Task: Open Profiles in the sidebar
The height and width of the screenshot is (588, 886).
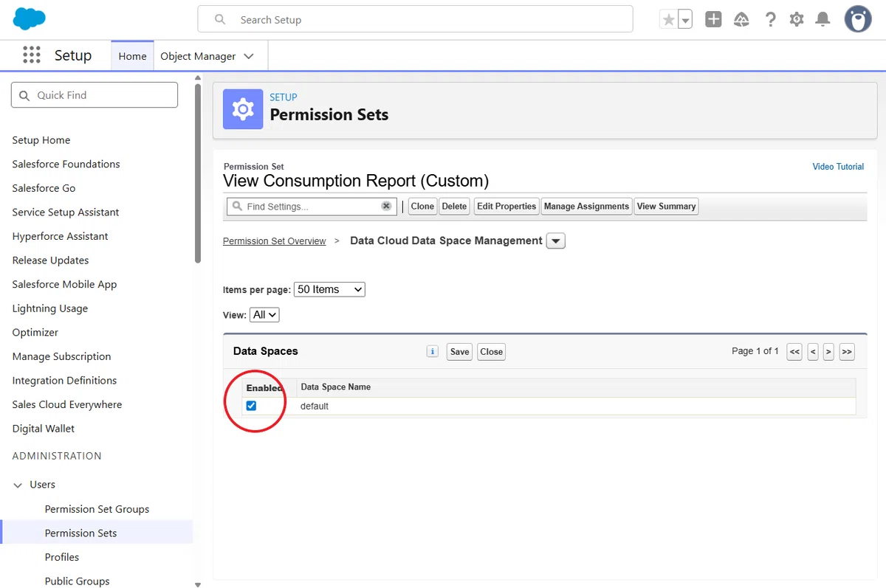Action: pos(62,557)
